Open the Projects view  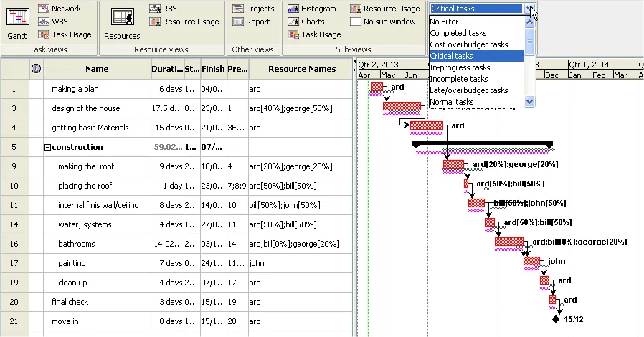click(253, 9)
